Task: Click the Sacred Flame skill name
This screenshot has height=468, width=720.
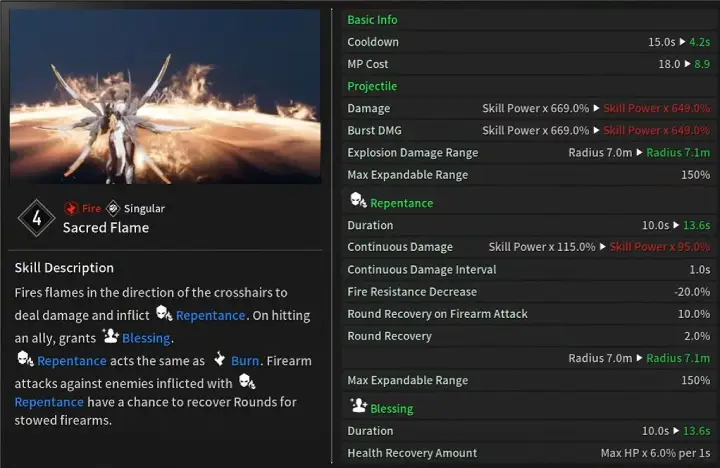Action: [x=105, y=227]
